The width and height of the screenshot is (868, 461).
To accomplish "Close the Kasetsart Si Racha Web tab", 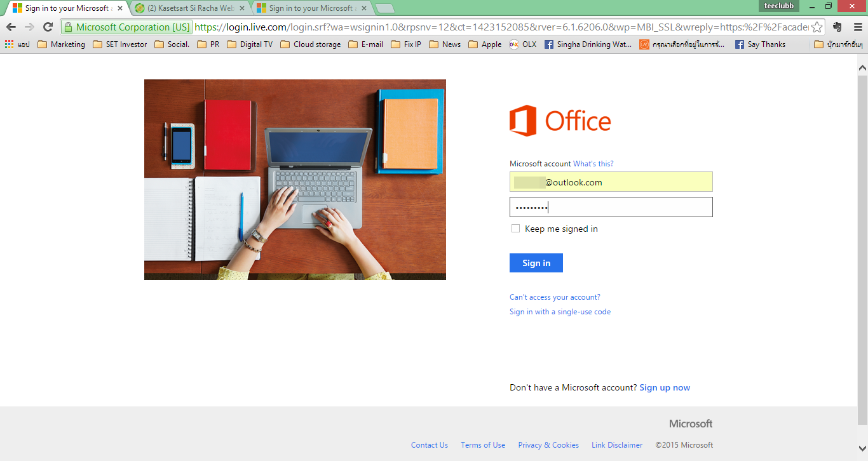I will pyautogui.click(x=241, y=8).
